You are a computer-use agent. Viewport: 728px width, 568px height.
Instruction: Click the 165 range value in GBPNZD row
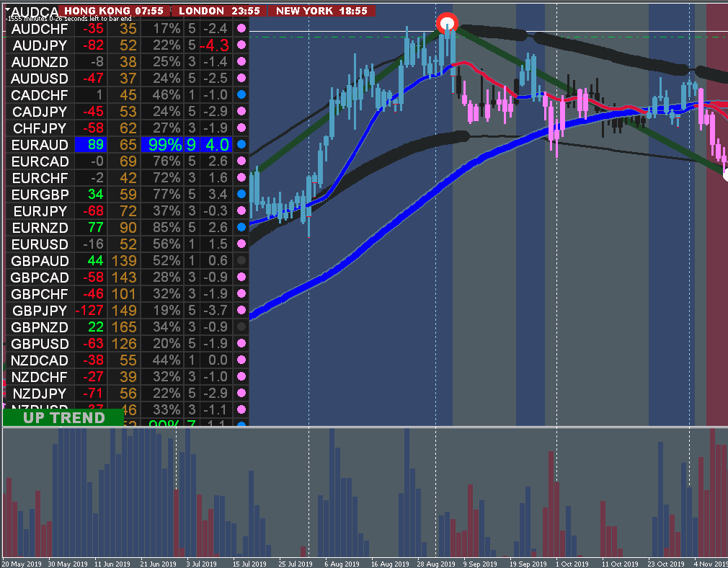coord(124,327)
